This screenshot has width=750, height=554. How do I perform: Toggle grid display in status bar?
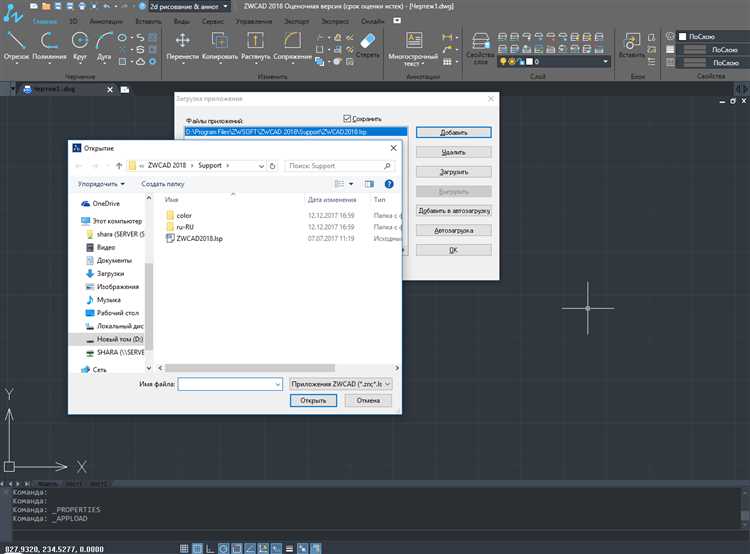coord(197,549)
